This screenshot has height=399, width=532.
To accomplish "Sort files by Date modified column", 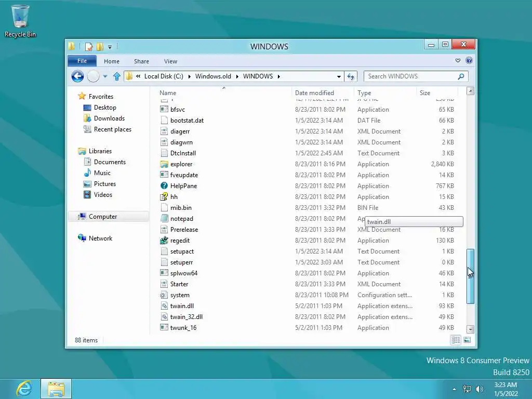I will pyautogui.click(x=314, y=92).
